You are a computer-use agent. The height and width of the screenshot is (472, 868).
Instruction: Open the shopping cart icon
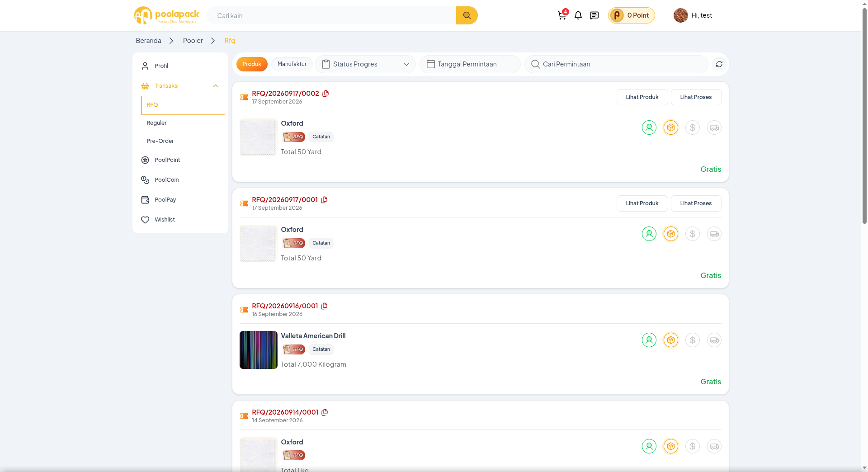pyautogui.click(x=562, y=15)
